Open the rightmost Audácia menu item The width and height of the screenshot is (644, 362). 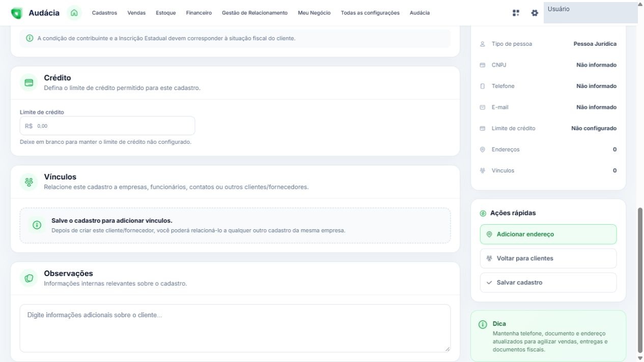(419, 13)
